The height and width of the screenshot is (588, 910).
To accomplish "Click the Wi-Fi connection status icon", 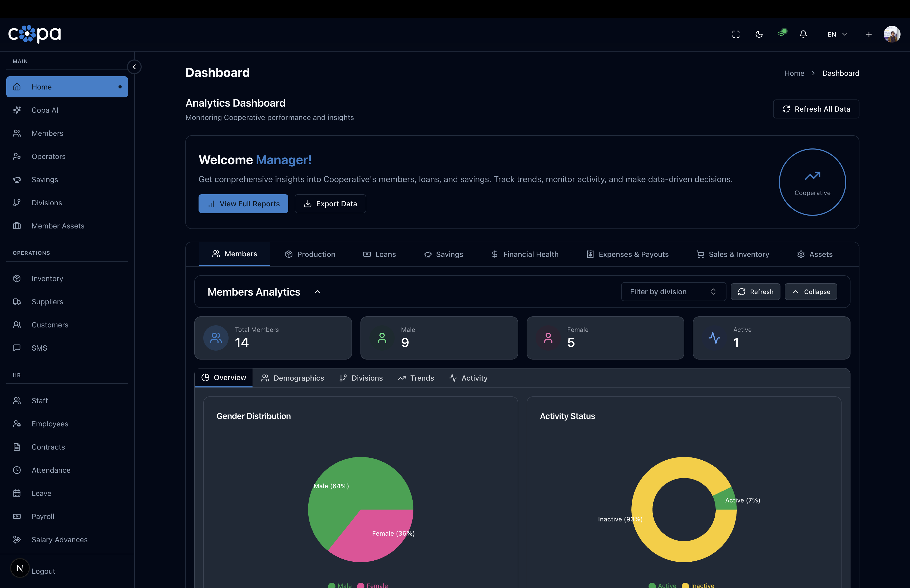I will coord(782,34).
